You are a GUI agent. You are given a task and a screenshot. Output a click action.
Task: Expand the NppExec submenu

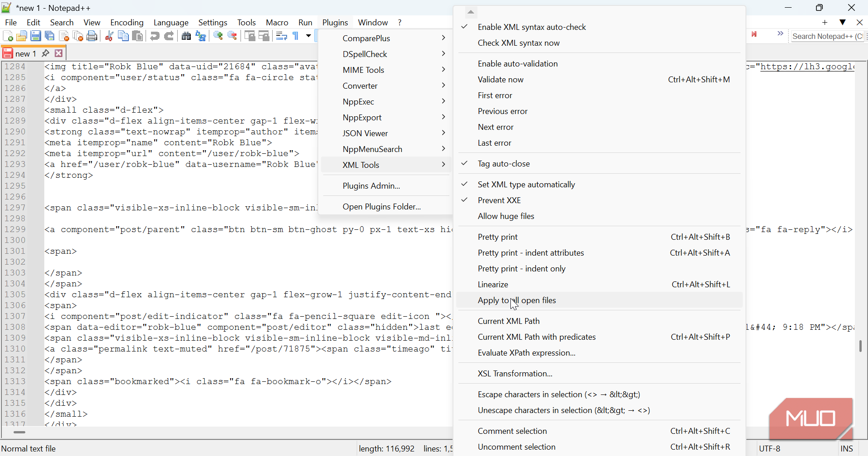click(386, 102)
